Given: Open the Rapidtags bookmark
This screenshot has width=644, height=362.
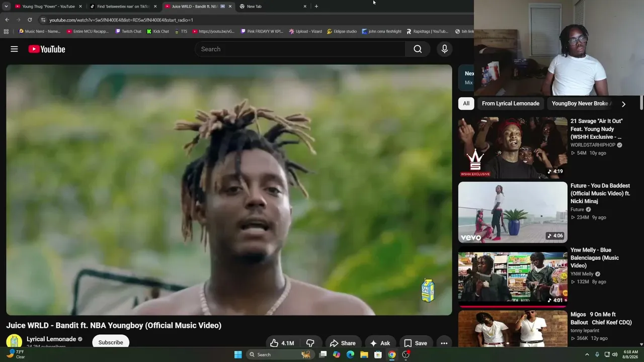Looking at the screenshot, I should pos(427,31).
